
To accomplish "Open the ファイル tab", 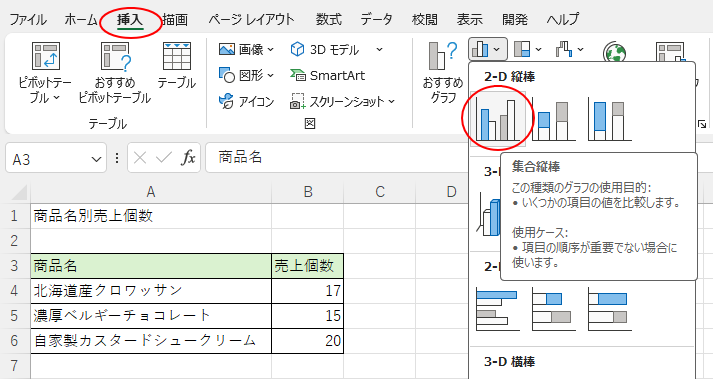I will [x=28, y=20].
